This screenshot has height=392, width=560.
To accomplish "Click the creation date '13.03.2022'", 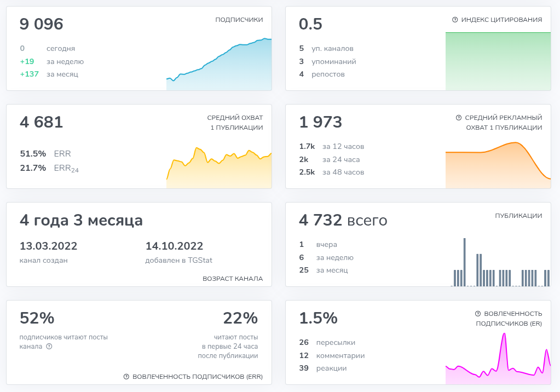I will (49, 246).
